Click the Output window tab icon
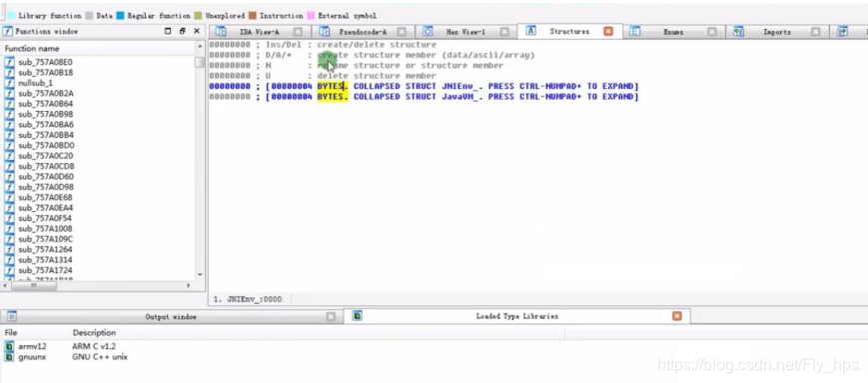The image size is (868, 383). pyautogui.click(x=12, y=316)
